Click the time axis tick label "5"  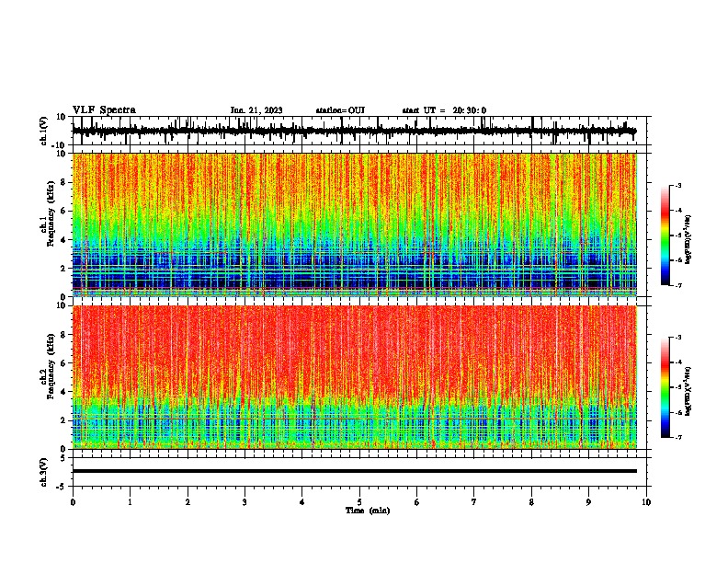359,502
